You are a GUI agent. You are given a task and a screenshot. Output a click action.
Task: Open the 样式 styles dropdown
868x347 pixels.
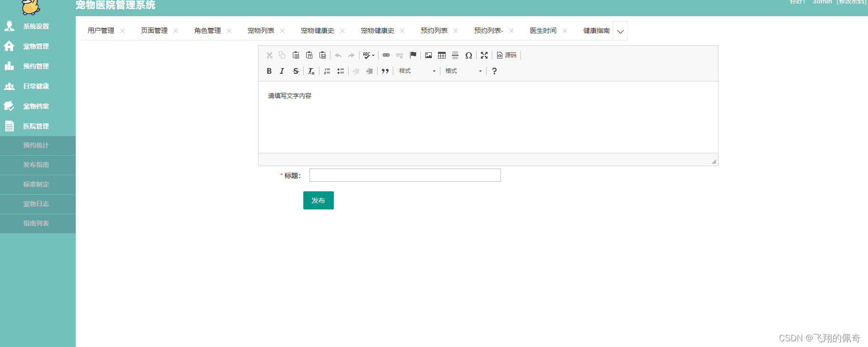coord(417,71)
